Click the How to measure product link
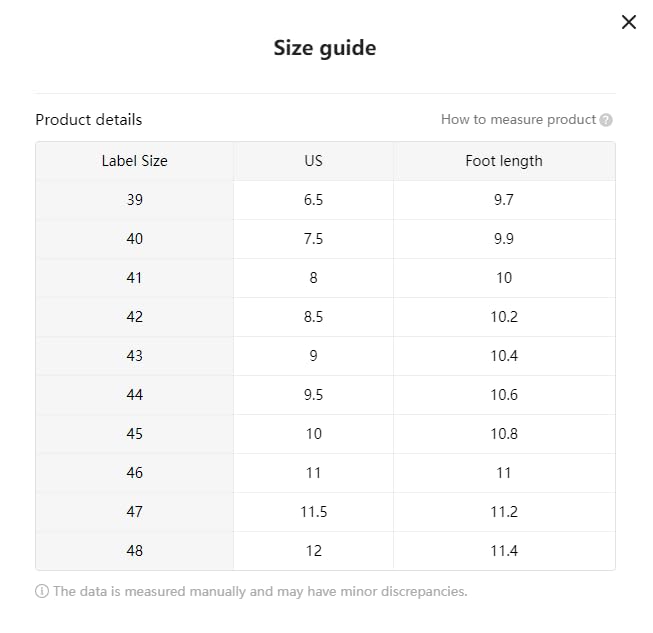653x633 pixels. [518, 119]
